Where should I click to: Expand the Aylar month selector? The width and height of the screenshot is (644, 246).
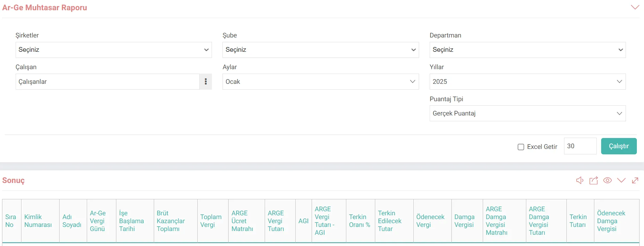[320, 82]
